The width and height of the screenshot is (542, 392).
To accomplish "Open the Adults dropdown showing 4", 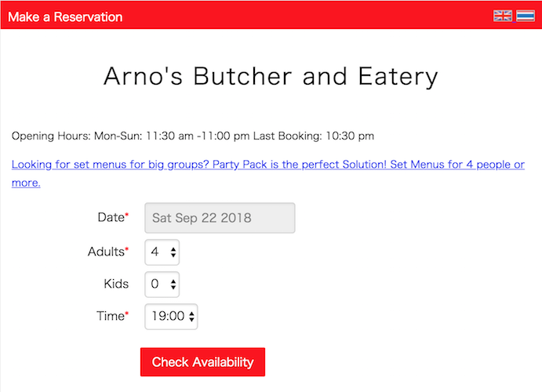I will pos(162,252).
